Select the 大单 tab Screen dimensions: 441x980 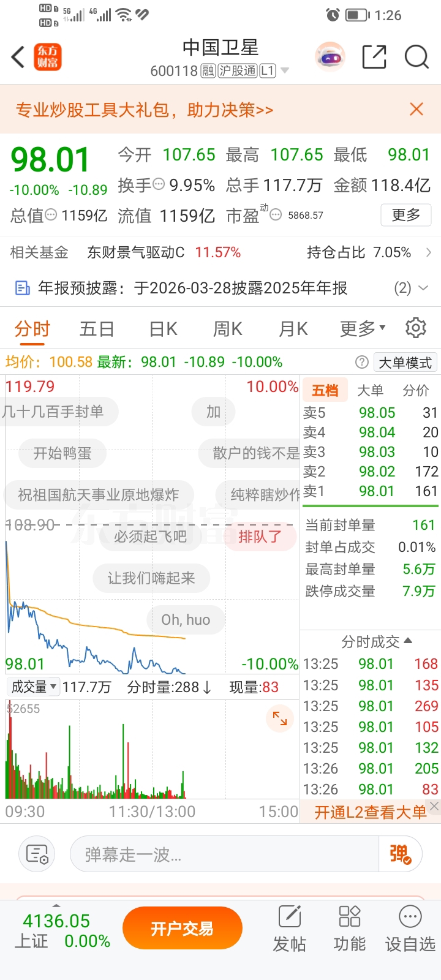pyautogui.click(x=370, y=390)
